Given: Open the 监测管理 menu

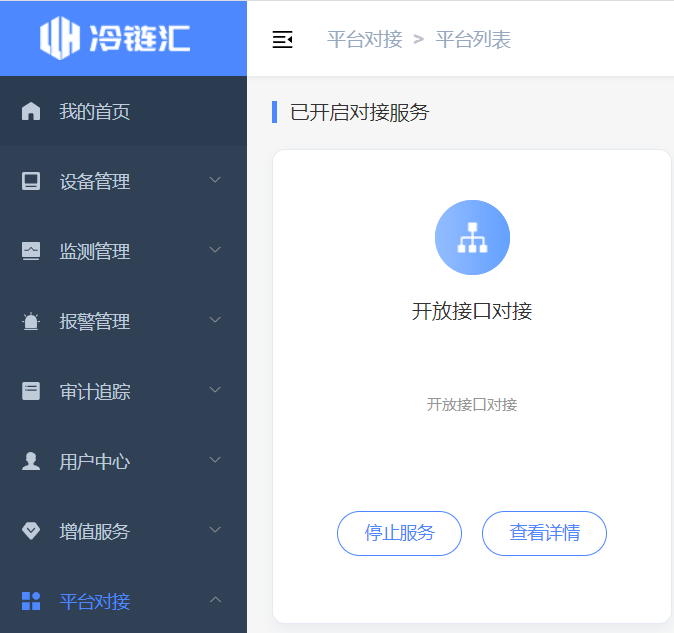Looking at the screenshot, I should coord(123,251).
